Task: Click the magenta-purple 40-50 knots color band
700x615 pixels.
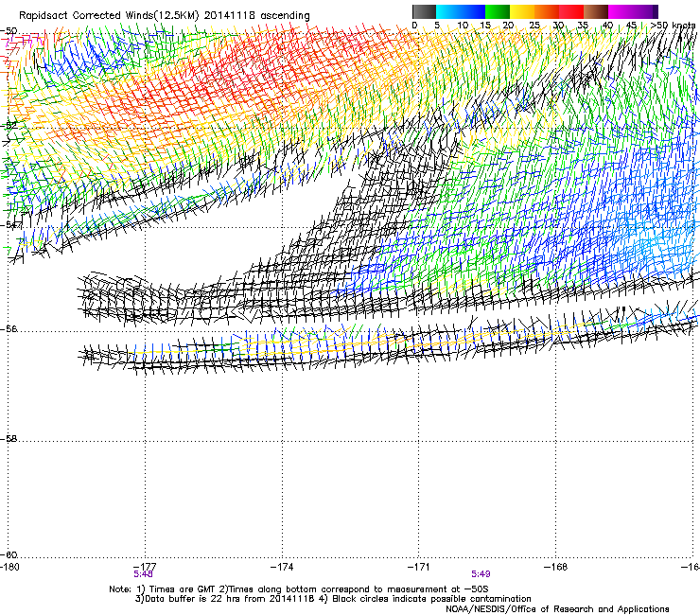Action: pyautogui.click(x=633, y=11)
